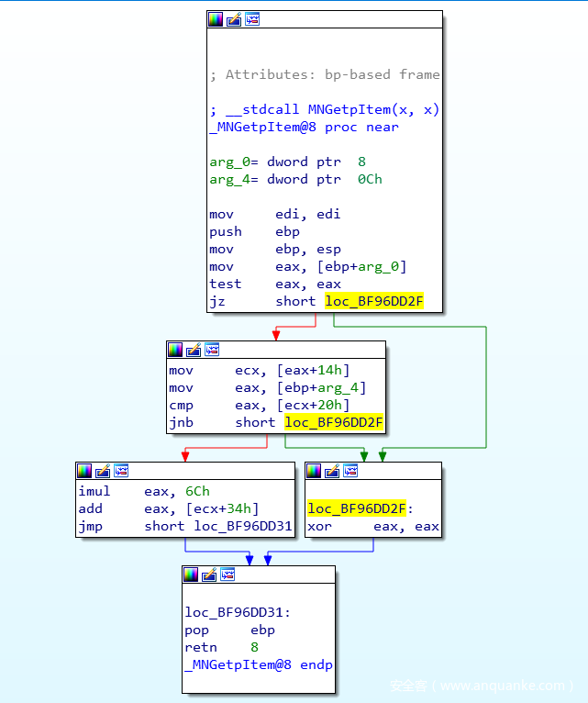Click loc_BF96DD31 operand in jmp instruction
This screenshot has width=588, height=703.
(242, 526)
